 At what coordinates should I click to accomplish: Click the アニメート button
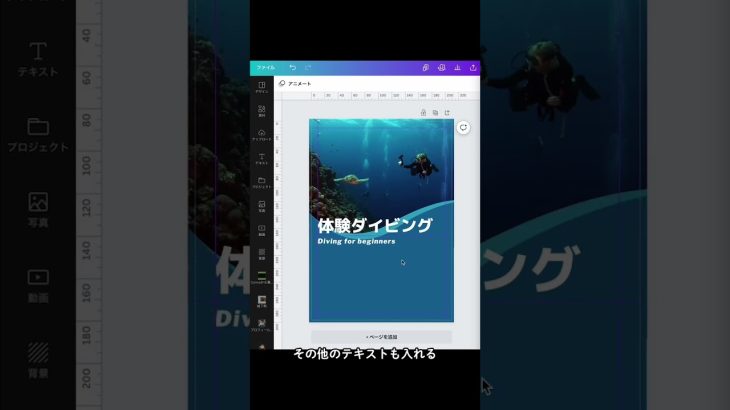296,84
